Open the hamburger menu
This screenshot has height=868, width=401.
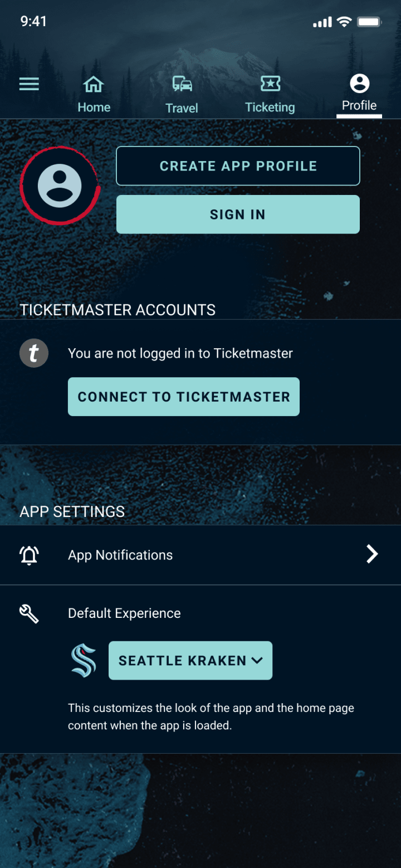29,84
